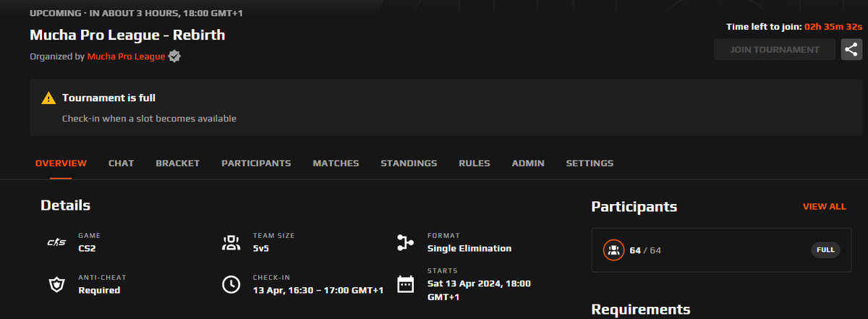Click View All participants link
This screenshot has height=319, width=868.
point(824,207)
